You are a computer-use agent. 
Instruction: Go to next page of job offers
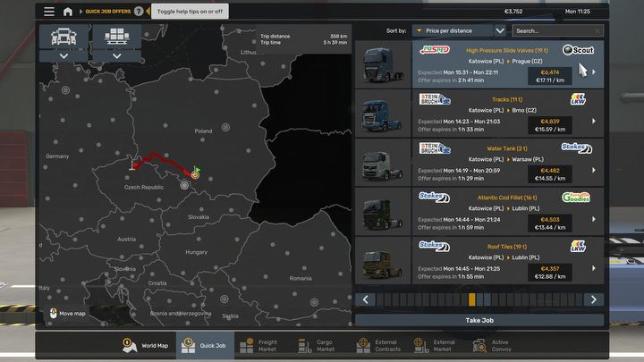(594, 299)
